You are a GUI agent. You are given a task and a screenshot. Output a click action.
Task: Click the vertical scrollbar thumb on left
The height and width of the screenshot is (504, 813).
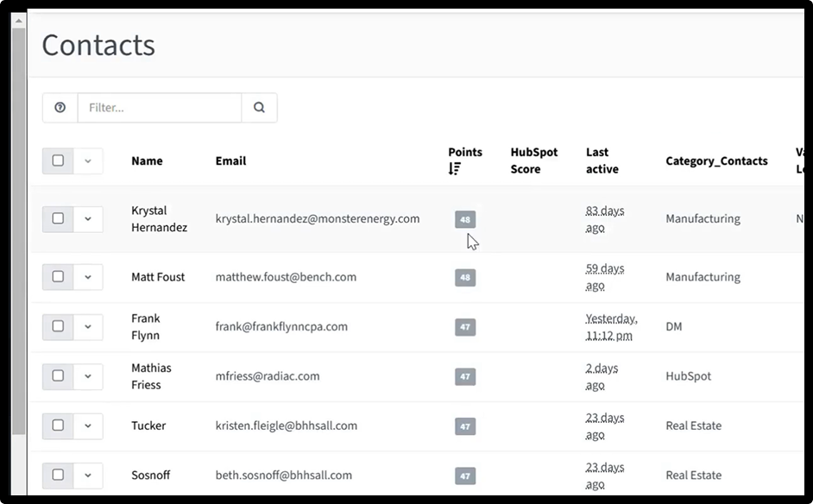pyautogui.click(x=19, y=230)
